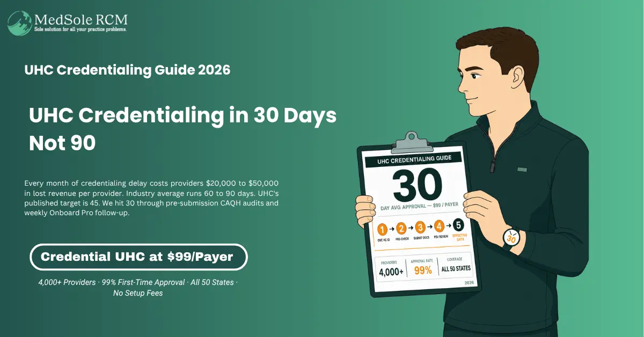Click the 'Credential UHC at $99/Payer' button
The height and width of the screenshot is (337, 644).
point(138,257)
